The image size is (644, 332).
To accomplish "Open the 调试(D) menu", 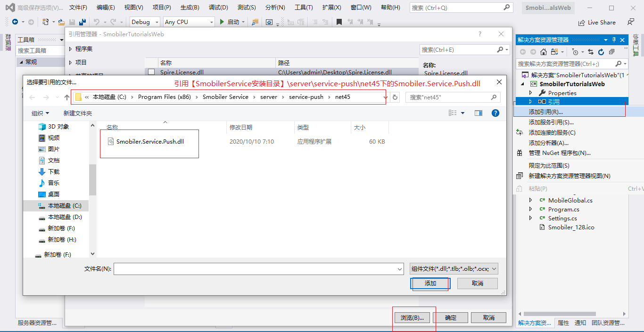I will pyautogui.click(x=218, y=8).
